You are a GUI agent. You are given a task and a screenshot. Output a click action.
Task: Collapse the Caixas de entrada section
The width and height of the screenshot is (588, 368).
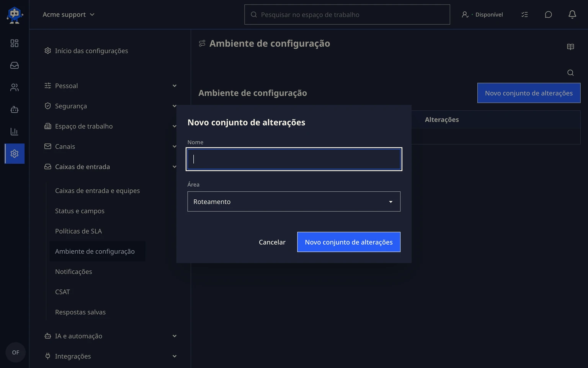tap(111, 167)
